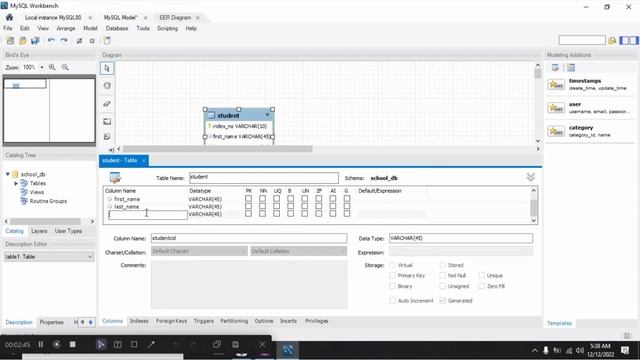The image size is (640, 360).
Task: Click in the Table Name input field
Action: pyautogui.click(x=264, y=178)
